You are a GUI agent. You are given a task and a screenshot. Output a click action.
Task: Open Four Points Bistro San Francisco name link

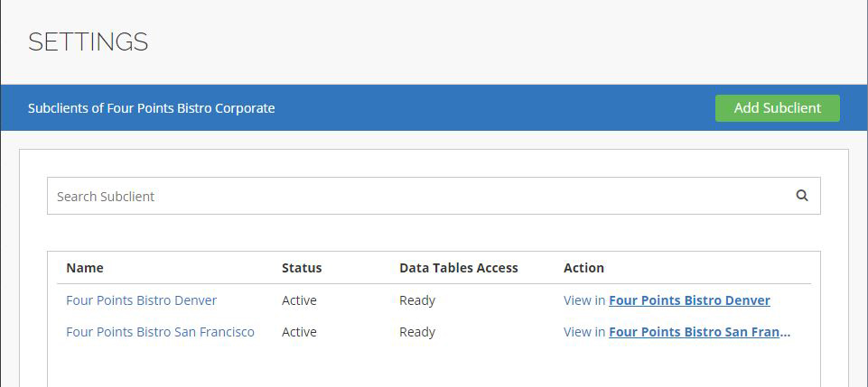(160, 332)
